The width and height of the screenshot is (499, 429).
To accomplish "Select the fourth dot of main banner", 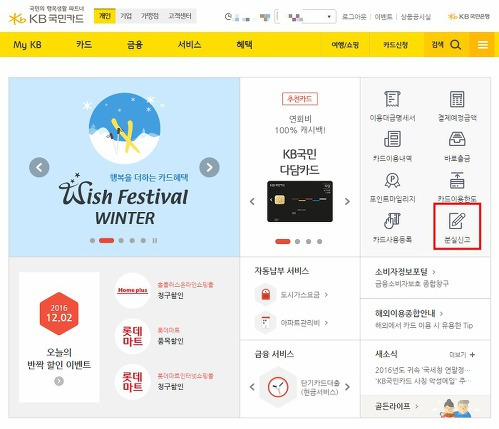I will (132, 240).
